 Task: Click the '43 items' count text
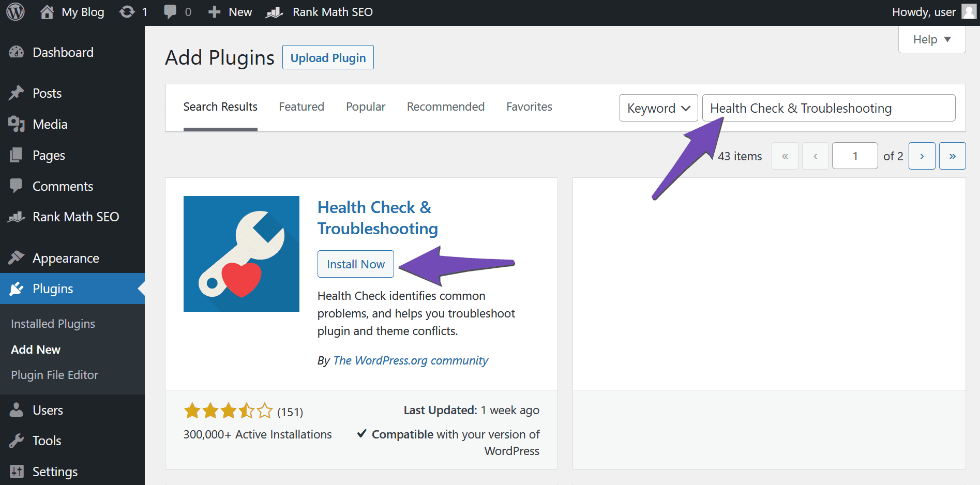(740, 156)
